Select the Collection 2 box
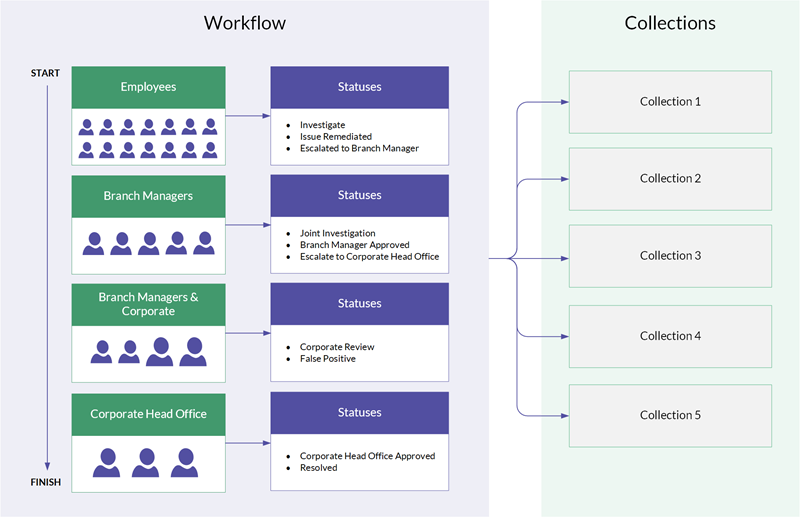Screen dimensions: 800x517 point(670,179)
